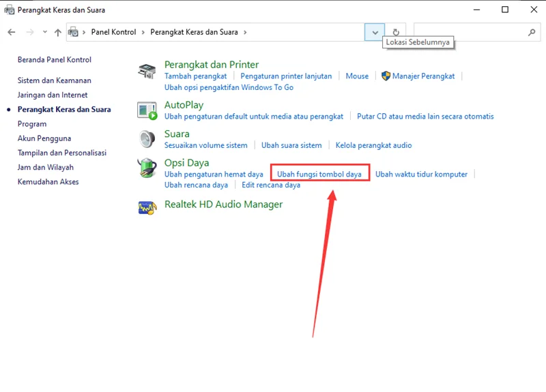Click the control panel icon in address bar
The image size is (546, 392).
pos(73,32)
